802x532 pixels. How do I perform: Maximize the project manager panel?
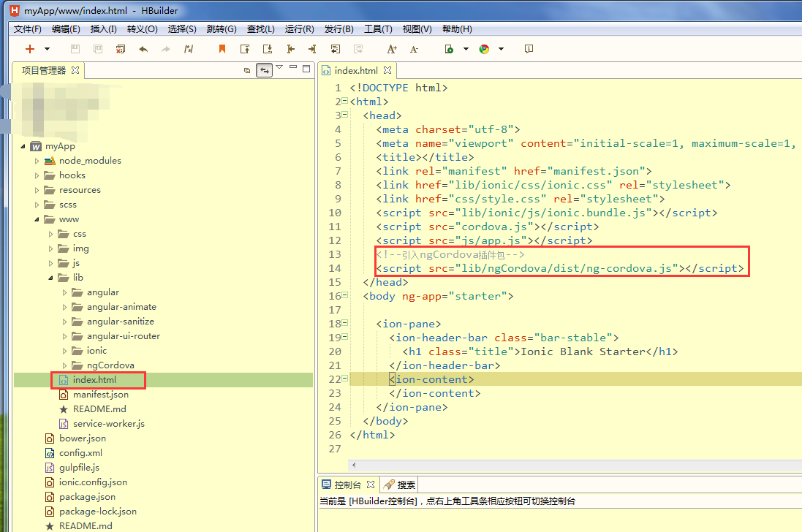point(306,69)
